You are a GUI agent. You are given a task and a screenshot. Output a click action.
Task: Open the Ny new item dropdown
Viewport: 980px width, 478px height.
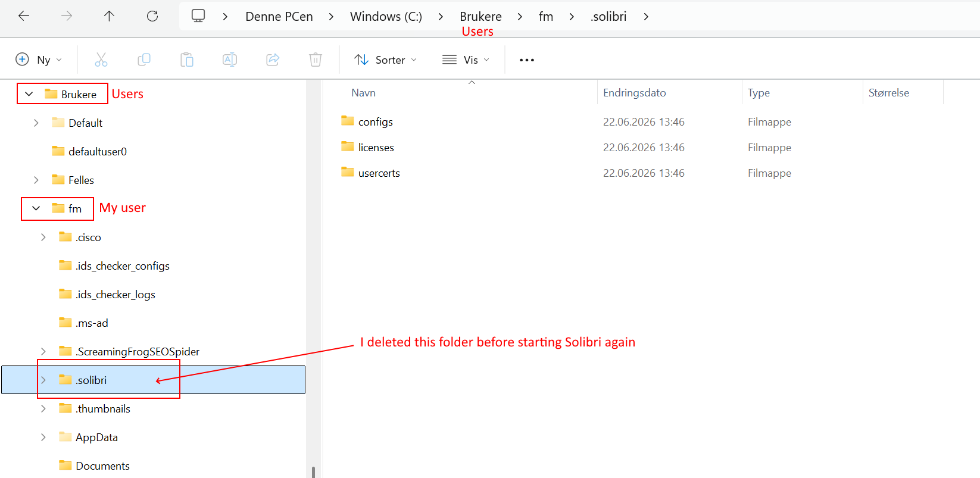pyautogui.click(x=39, y=60)
